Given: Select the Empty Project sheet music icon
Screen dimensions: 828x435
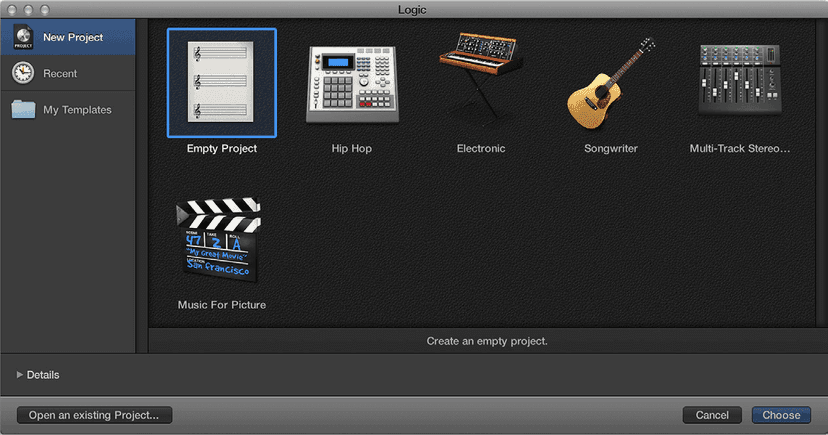Looking at the screenshot, I should click(x=221, y=82).
